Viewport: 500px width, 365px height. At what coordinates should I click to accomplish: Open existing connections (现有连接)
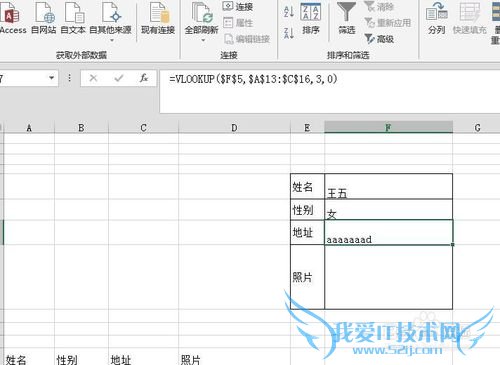click(x=158, y=18)
